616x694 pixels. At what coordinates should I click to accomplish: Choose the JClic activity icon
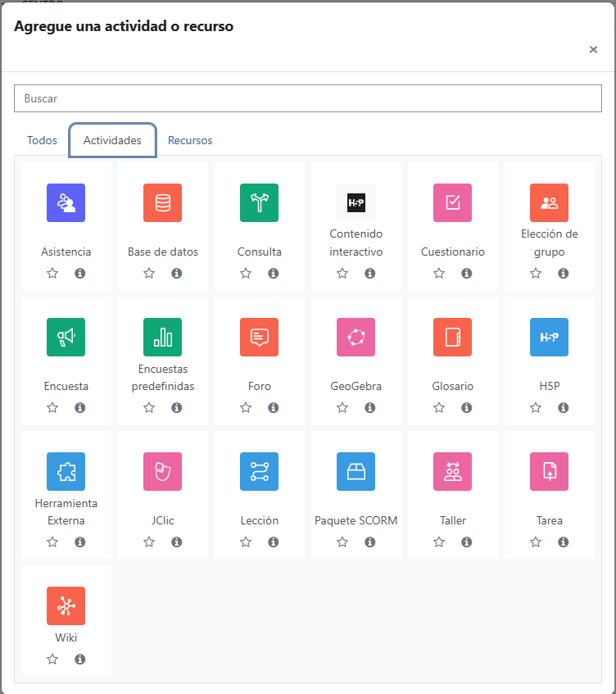pyautogui.click(x=162, y=471)
